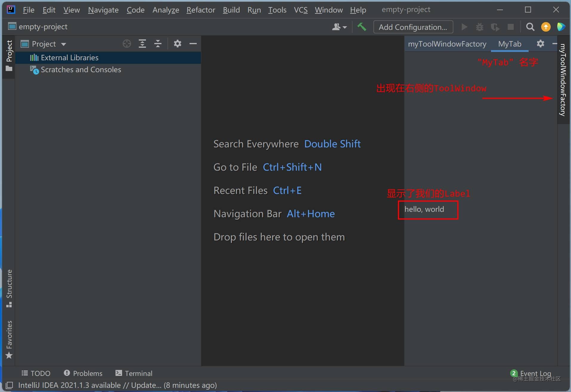Viewport: 571px width, 392px height.
Task: Open the TODO tool window
Action: pos(36,373)
